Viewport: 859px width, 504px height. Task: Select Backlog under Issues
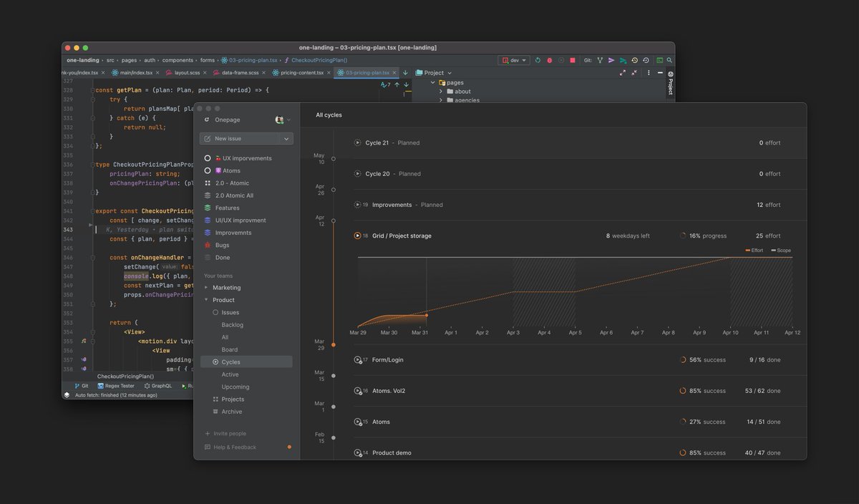pos(233,325)
